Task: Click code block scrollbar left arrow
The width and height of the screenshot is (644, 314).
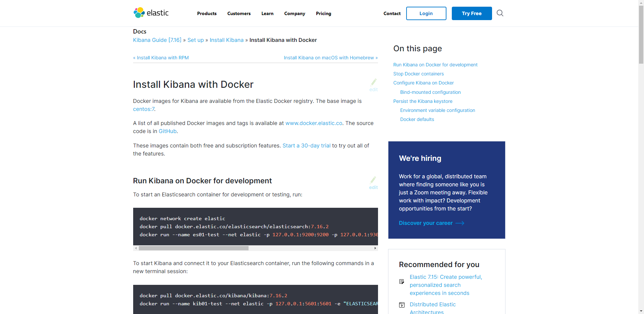Action: click(x=136, y=248)
